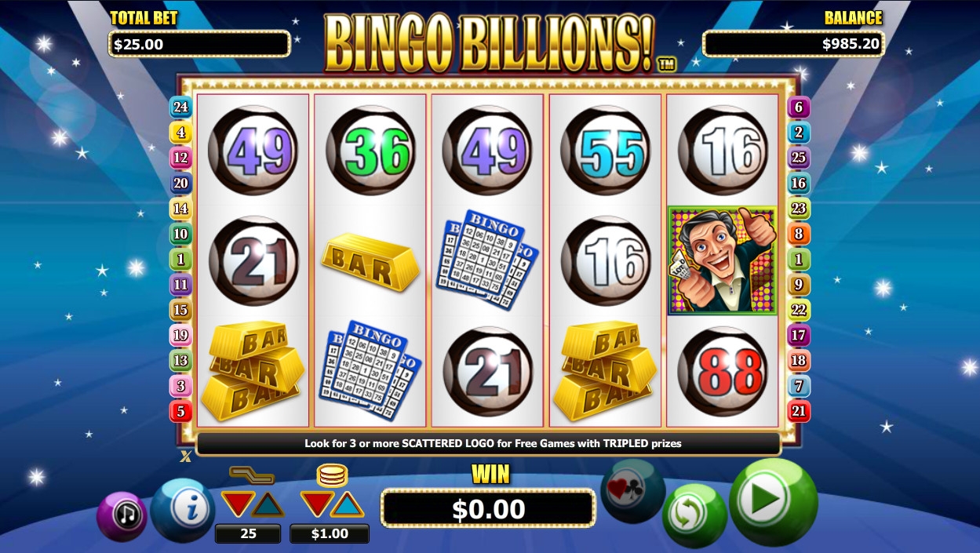Click the bingo caller man symbol
980x553 pixels.
722,260
